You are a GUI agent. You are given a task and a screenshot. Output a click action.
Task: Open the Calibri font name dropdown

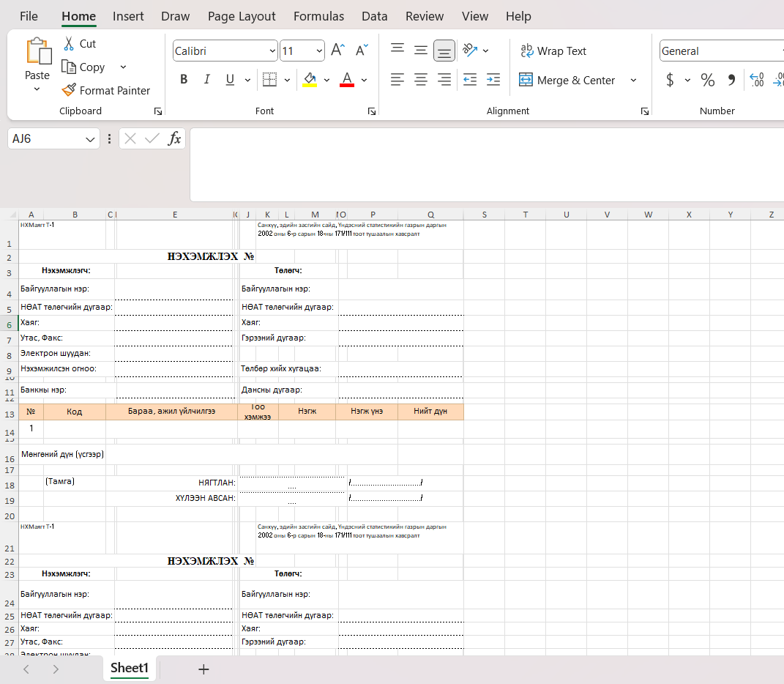click(x=272, y=51)
